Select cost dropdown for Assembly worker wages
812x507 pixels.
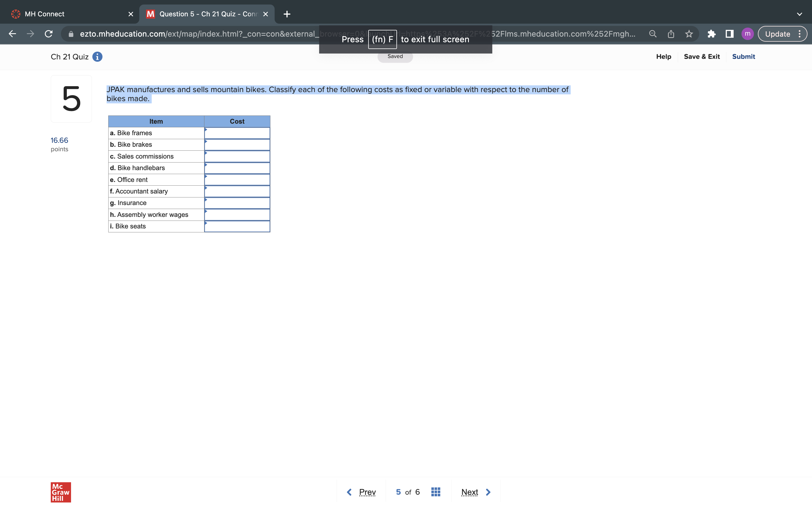(237, 215)
